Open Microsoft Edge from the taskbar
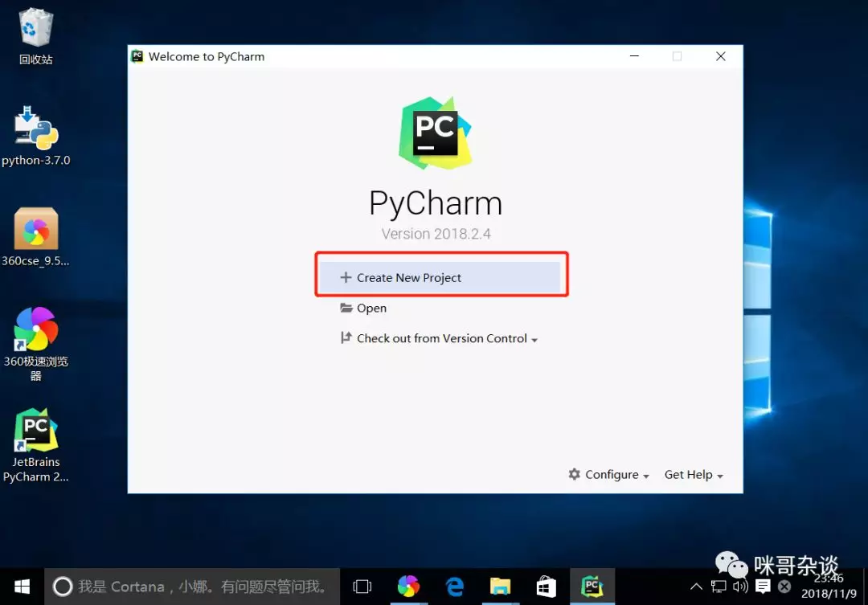This screenshot has height=605, width=868. [x=454, y=587]
